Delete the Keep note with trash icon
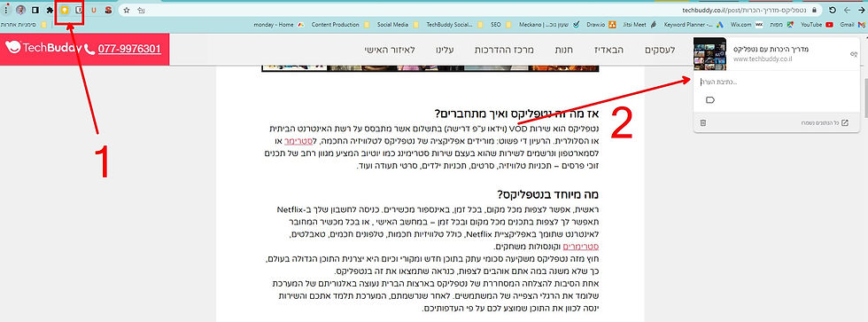This screenshot has height=322, width=868. [x=702, y=122]
